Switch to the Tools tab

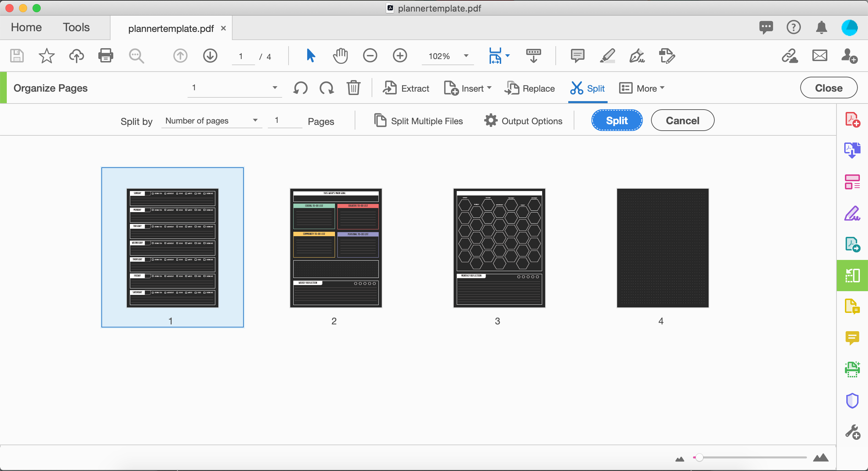(76, 27)
